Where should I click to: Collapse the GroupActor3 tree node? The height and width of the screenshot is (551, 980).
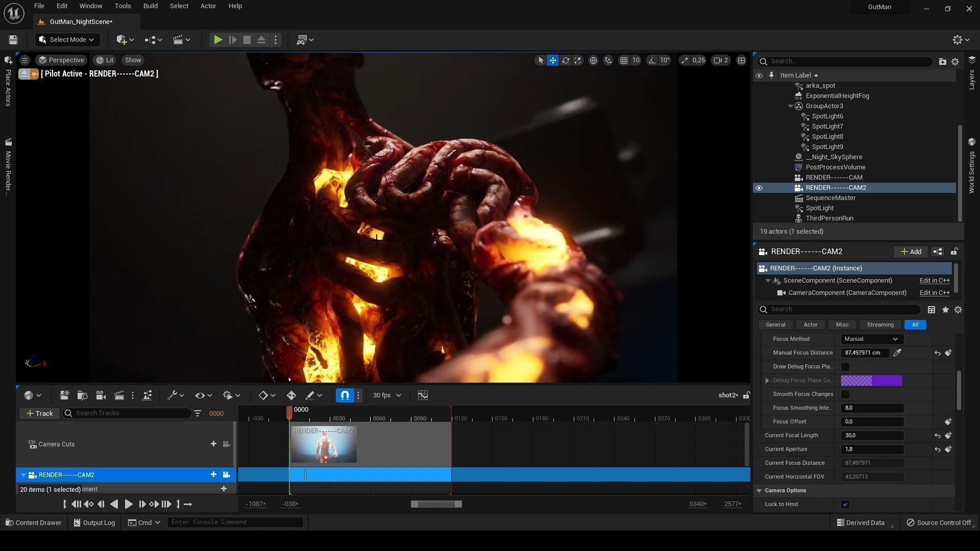click(791, 106)
